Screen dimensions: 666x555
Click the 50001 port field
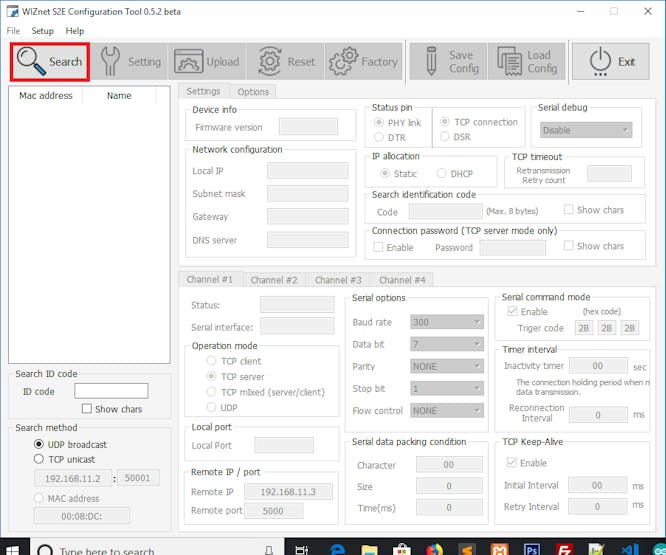138,478
